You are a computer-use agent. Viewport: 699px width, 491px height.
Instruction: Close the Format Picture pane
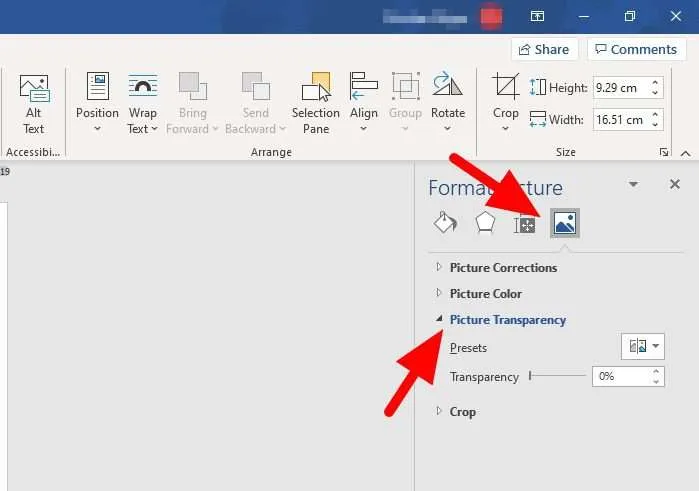coord(674,184)
